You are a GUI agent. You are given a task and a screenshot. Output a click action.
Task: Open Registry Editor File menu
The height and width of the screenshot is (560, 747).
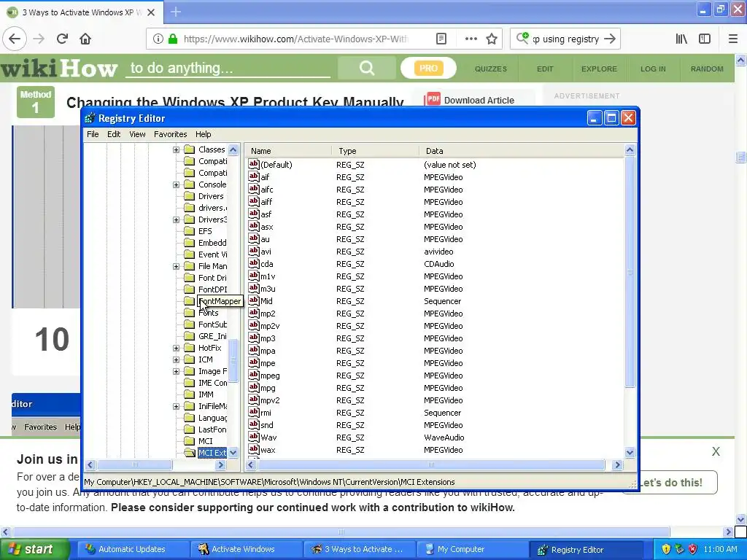pyautogui.click(x=93, y=134)
